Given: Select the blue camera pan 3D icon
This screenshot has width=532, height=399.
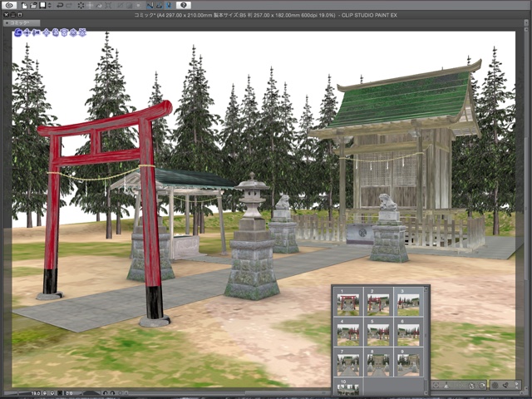Looking at the screenshot, I should pos(27,32).
